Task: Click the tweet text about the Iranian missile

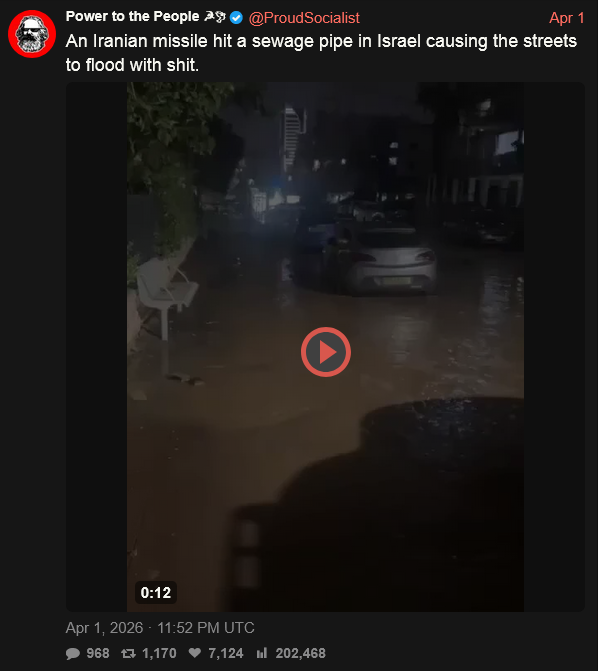Action: click(321, 53)
